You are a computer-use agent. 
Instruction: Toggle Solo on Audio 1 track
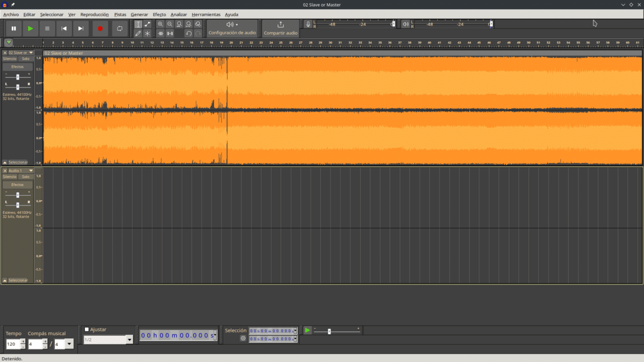[x=26, y=176]
